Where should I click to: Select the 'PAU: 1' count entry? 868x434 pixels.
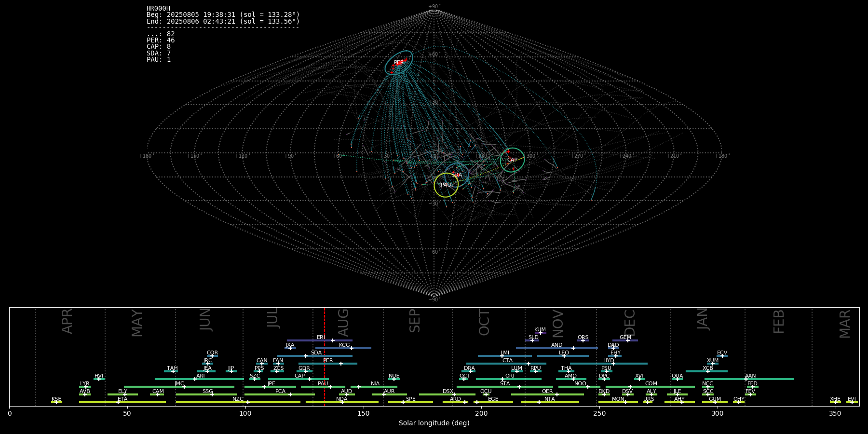click(x=159, y=60)
